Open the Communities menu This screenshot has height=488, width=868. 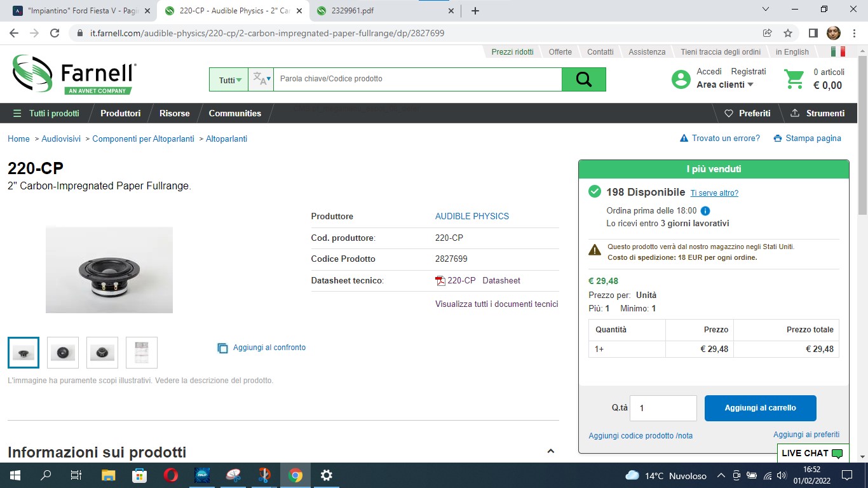click(235, 113)
